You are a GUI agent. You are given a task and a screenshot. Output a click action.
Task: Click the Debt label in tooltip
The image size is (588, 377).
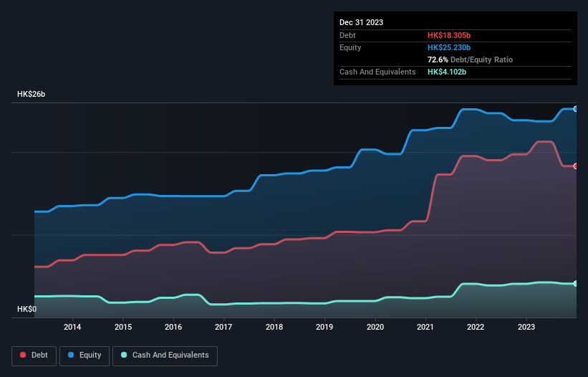(x=347, y=35)
